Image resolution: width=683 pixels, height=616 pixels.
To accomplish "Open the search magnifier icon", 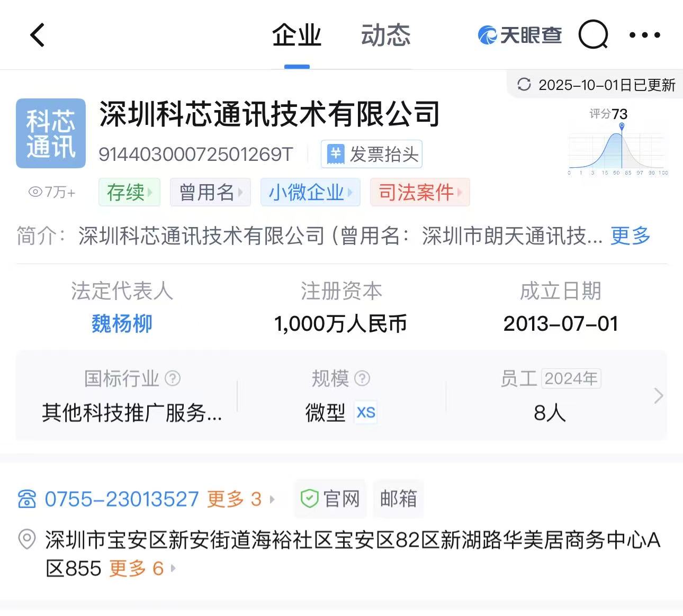I will [x=593, y=35].
